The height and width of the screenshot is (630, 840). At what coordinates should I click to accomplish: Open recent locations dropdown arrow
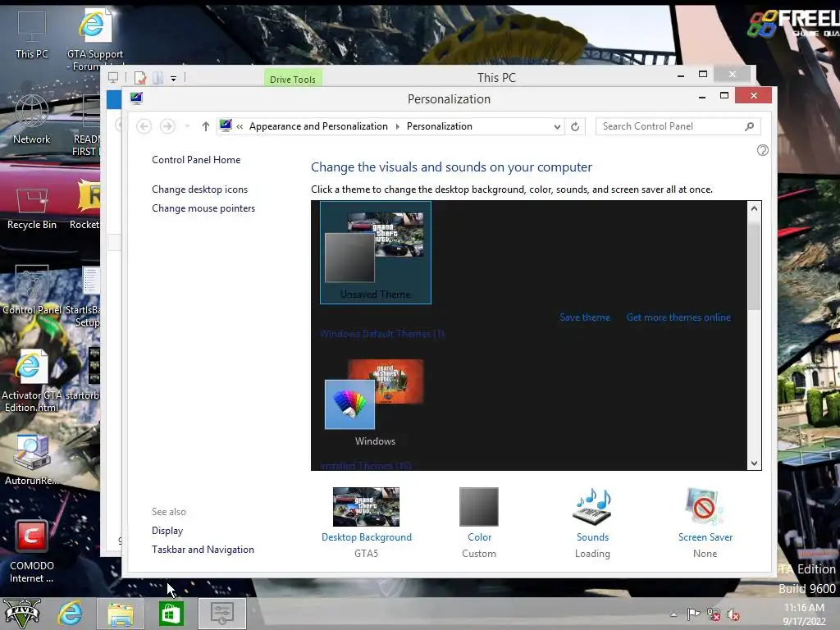(187, 126)
